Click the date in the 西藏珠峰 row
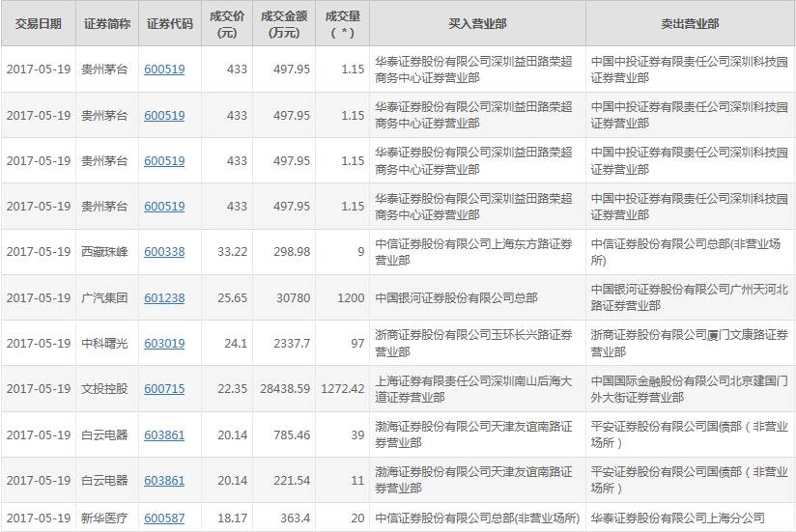The image size is (796, 532). (39, 252)
